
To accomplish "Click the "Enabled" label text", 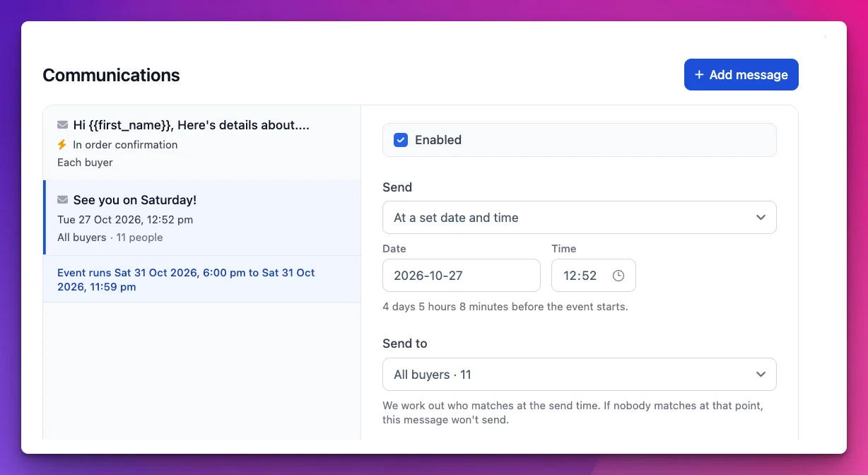I will 438,140.
